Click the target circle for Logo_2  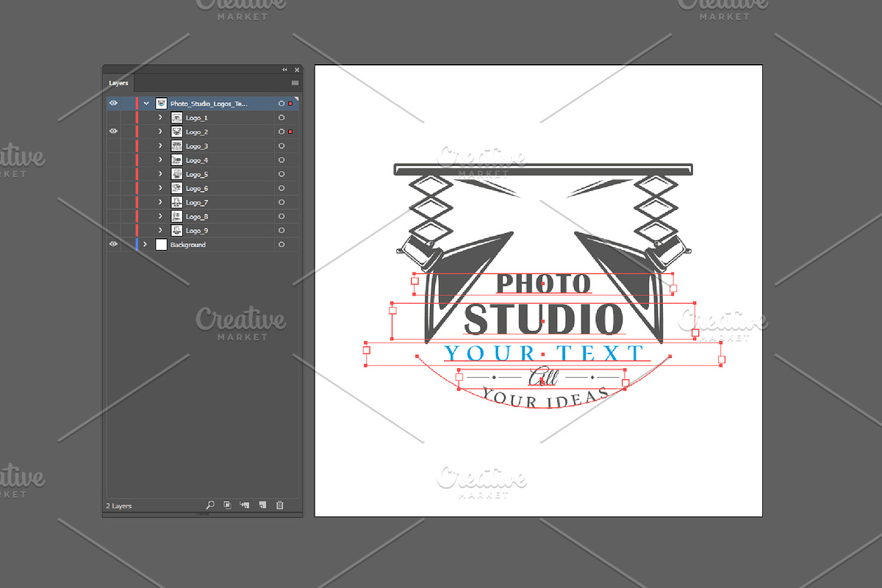tap(282, 132)
